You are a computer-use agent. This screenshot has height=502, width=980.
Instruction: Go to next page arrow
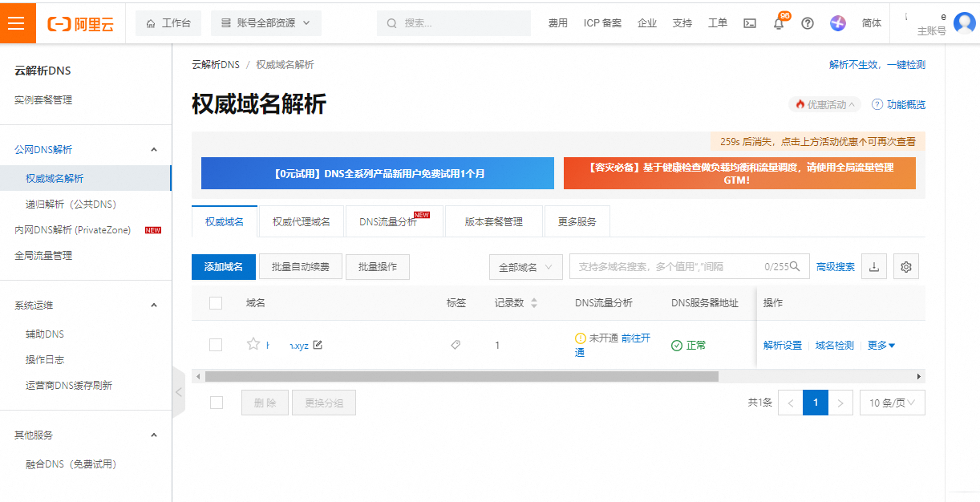840,403
